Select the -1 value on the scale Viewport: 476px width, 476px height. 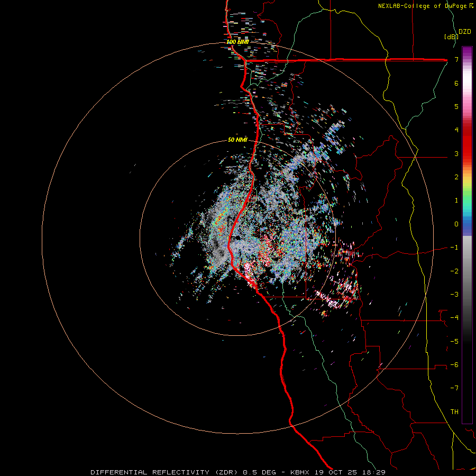pyautogui.click(x=454, y=248)
